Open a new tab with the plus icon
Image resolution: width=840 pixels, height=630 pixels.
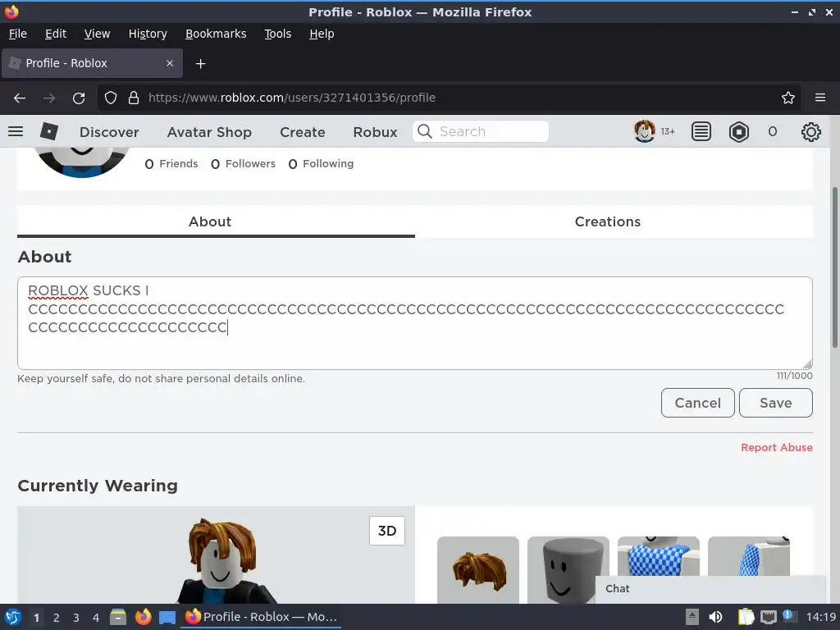[x=200, y=64]
